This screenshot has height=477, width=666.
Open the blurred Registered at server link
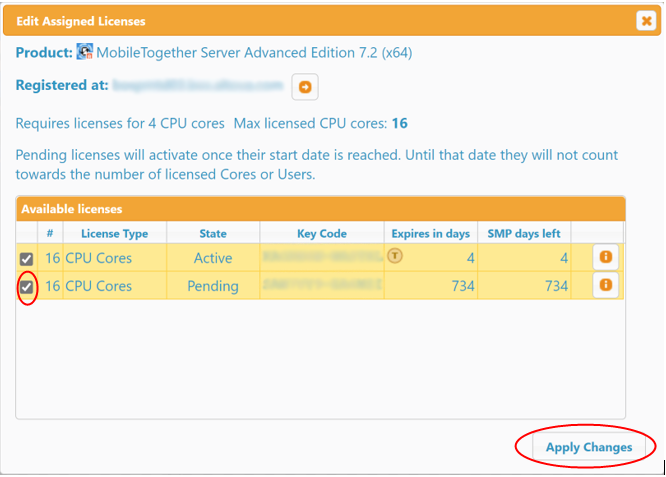(198, 86)
